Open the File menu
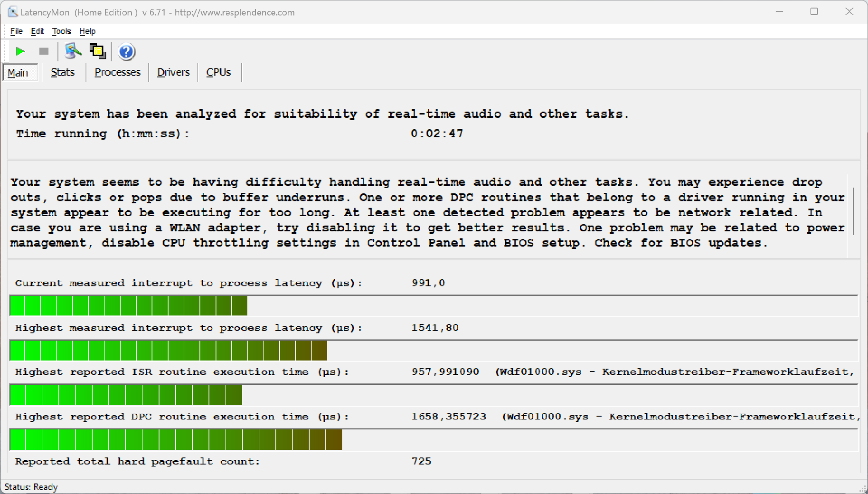Image resolution: width=868 pixels, height=494 pixels. [17, 31]
